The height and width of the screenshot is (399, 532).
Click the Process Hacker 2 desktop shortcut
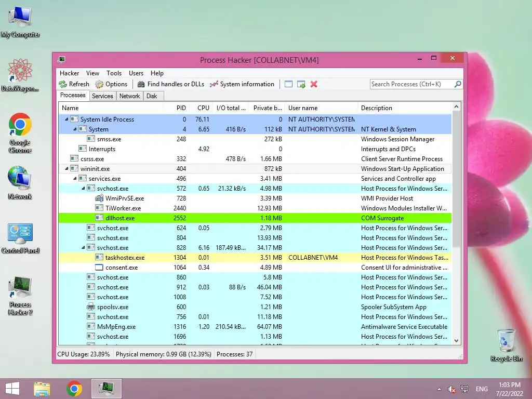pos(20,296)
